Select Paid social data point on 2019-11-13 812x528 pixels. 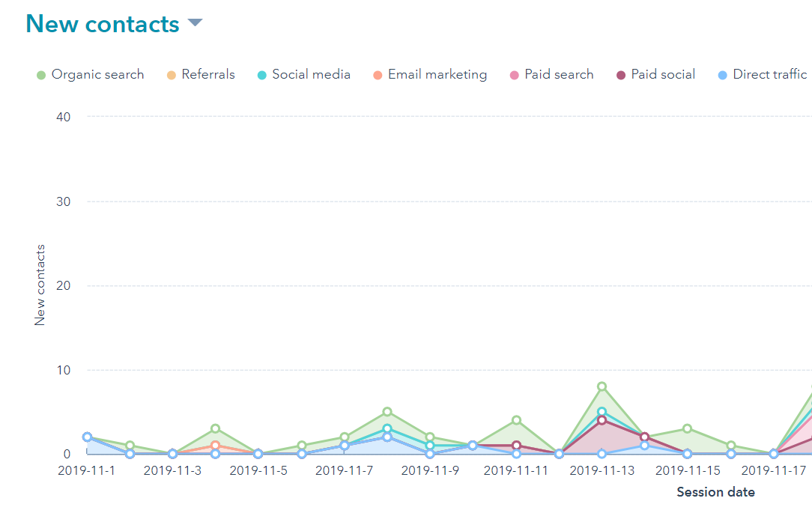(602, 420)
